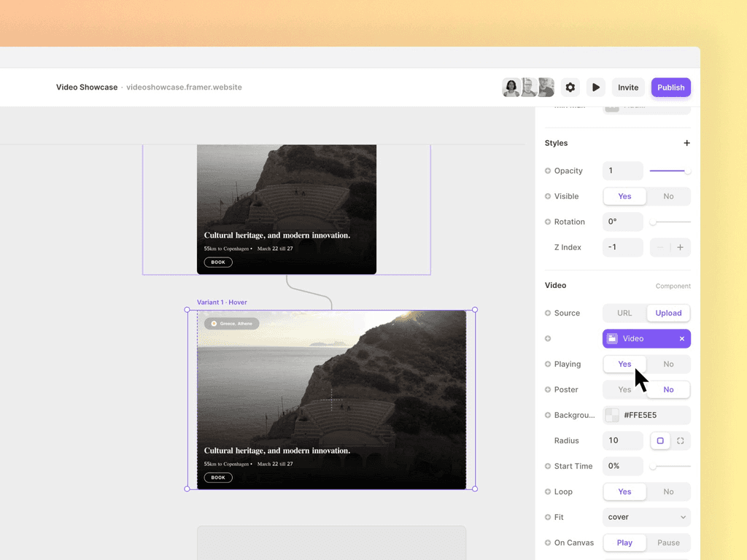Click the Z Index input field
The width and height of the screenshot is (747, 560).
(622, 247)
